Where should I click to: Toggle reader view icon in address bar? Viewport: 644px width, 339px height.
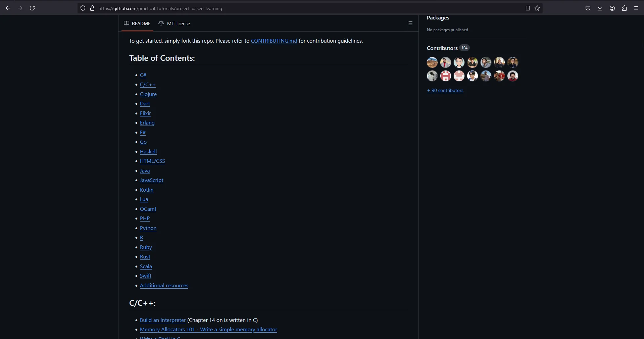pyautogui.click(x=528, y=8)
